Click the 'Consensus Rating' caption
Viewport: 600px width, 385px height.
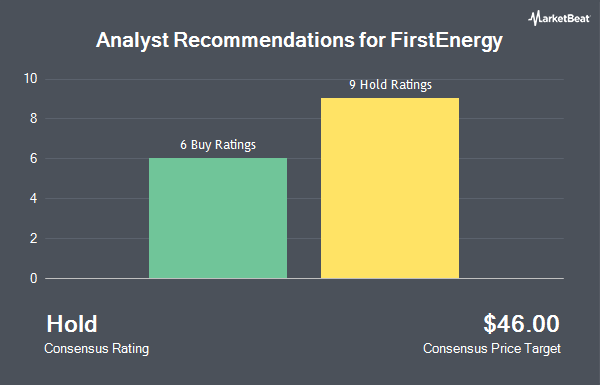pos(96,349)
